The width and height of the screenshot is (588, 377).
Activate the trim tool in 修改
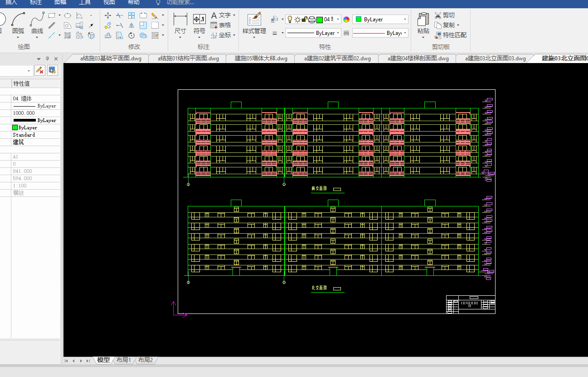click(120, 15)
